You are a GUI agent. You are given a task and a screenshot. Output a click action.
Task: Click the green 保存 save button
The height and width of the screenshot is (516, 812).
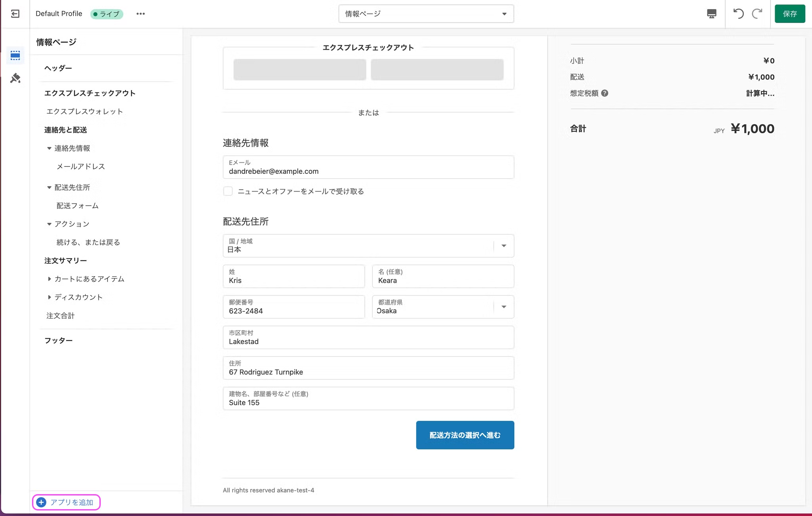tap(790, 14)
